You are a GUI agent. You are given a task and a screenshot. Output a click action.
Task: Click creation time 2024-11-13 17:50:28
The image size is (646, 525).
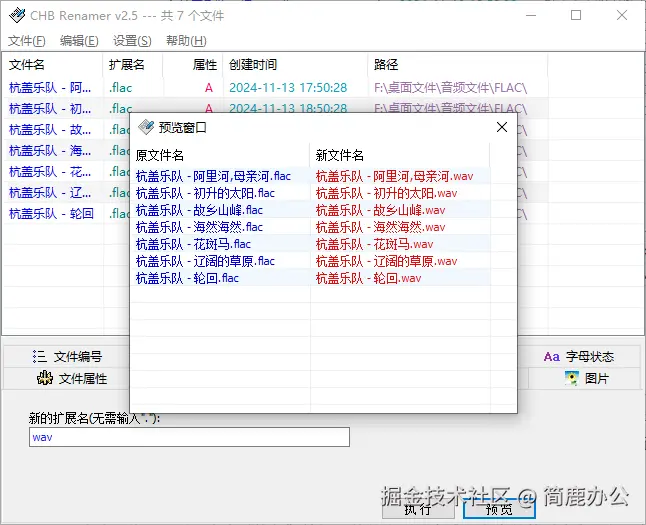[288, 87]
